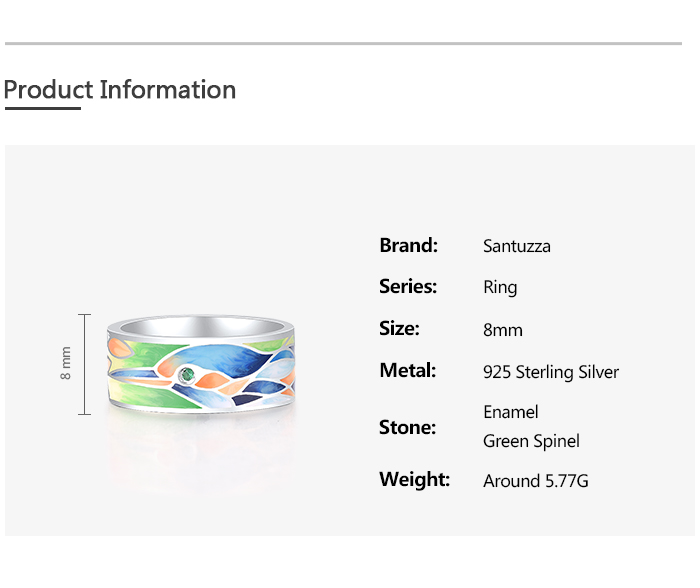The height and width of the screenshot is (588, 700).
Task: Click the 925 Sterling Silver text
Action: pyautogui.click(x=550, y=373)
